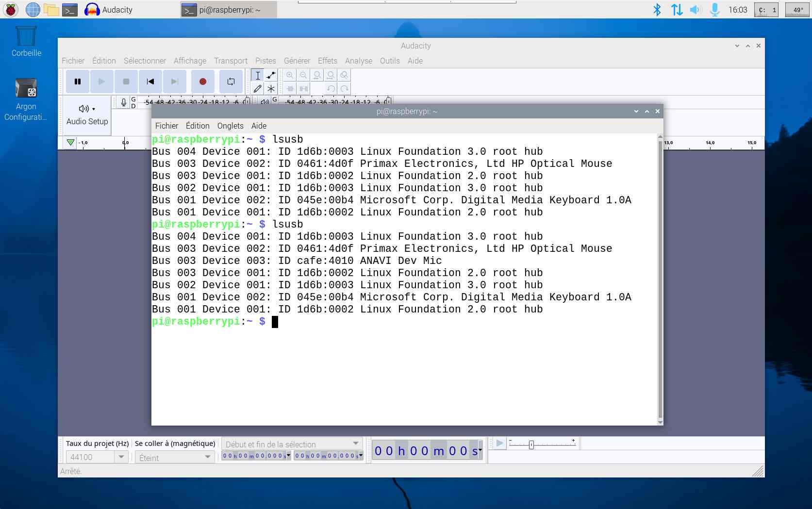The image size is (812, 509).
Task: Select the Selection (I-beam) tool
Action: coord(258,75)
